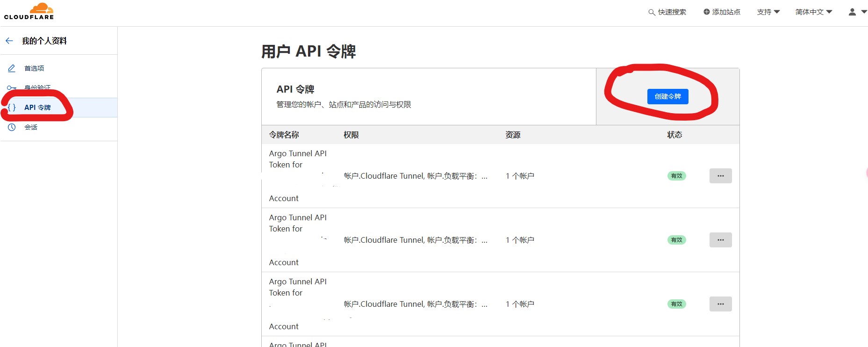
Task: Click the magnifier icon of 快速搜索
Action: click(x=652, y=13)
